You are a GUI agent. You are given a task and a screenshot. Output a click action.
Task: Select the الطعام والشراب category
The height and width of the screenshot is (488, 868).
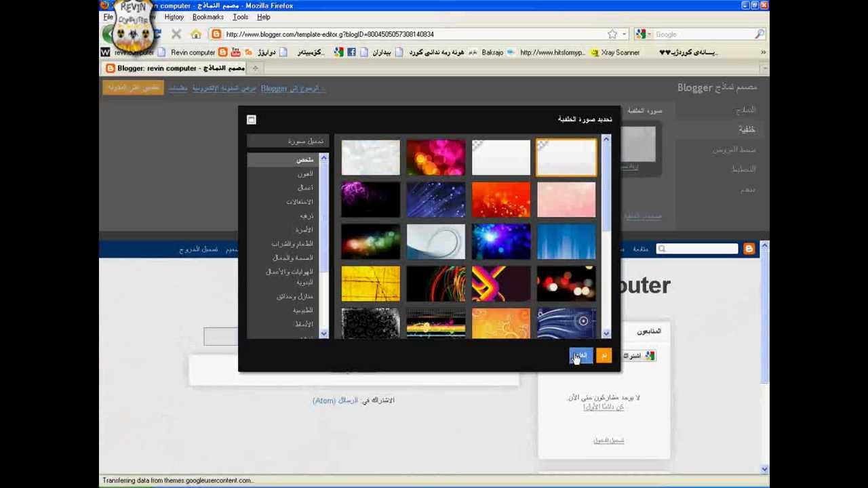[292, 244]
